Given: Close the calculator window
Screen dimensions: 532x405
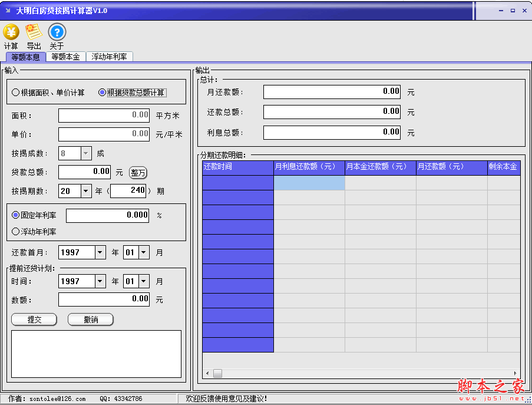Looking at the screenshot, I should click(524, 11).
